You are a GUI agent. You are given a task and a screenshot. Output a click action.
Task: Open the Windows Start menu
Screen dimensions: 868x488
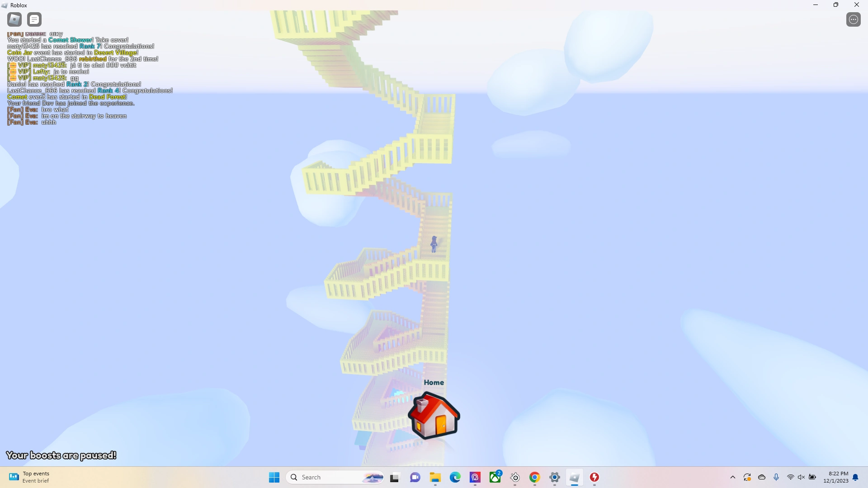tap(274, 477)
